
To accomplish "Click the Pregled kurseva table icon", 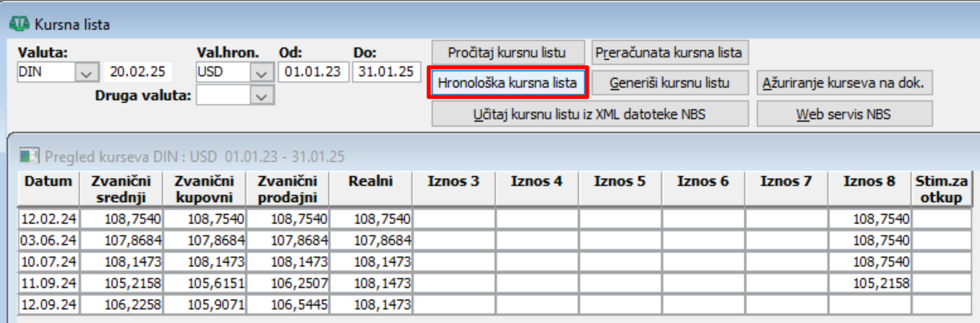I will click(x=29, y=156).
